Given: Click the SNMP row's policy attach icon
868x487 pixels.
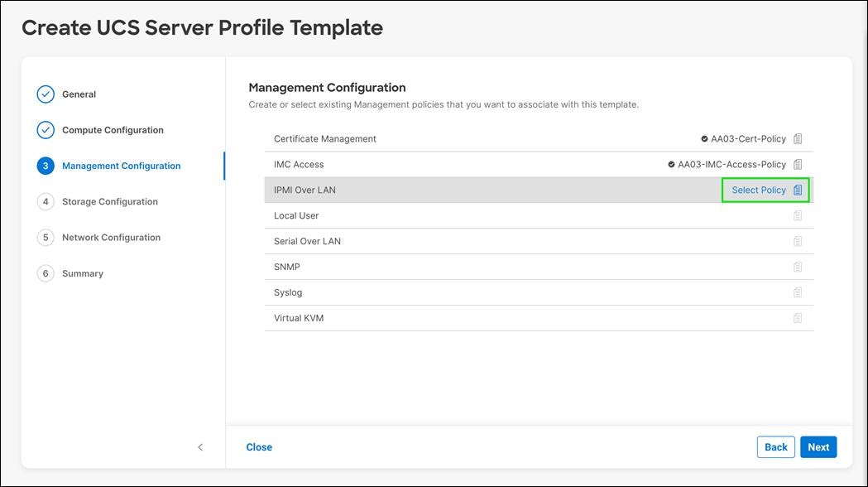Looking at the screenshot, I should point(797,267).
